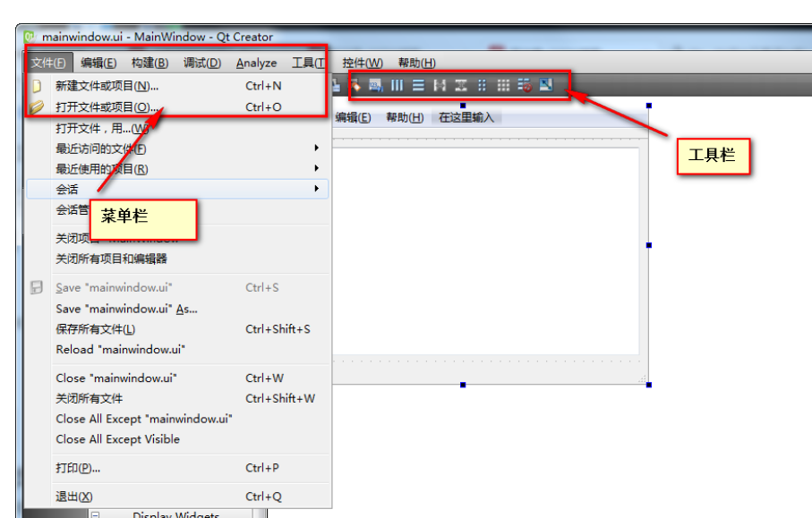The height and width of the screenshot is (518, 812).
Task: Expand the 会话 submenu arrow
Action: tap(316, 189)
